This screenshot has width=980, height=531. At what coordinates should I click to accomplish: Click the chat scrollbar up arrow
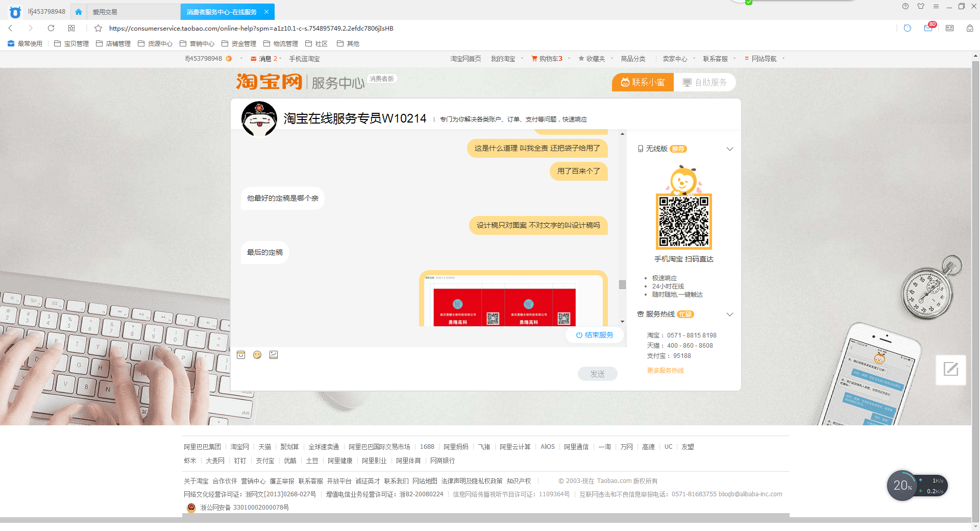[x=622, y=134]
